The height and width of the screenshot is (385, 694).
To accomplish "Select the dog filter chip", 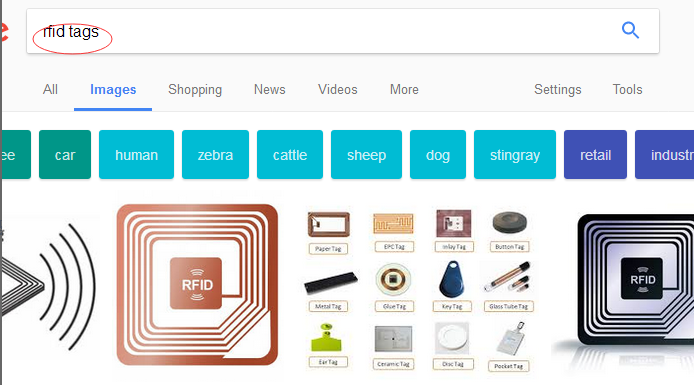I will click(x=438, y=154).
